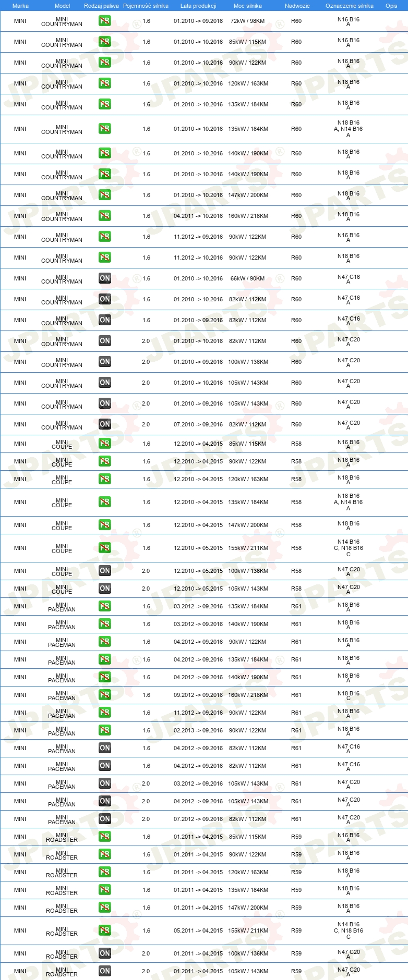Click the Rodzaj paliwa column header

click(101, 6)
